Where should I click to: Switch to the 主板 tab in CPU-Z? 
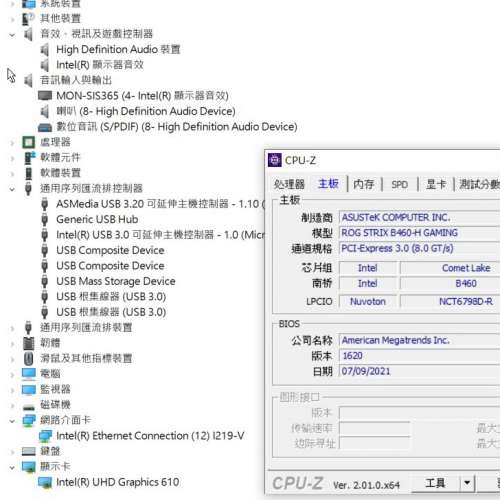click(x=328, y=184)
